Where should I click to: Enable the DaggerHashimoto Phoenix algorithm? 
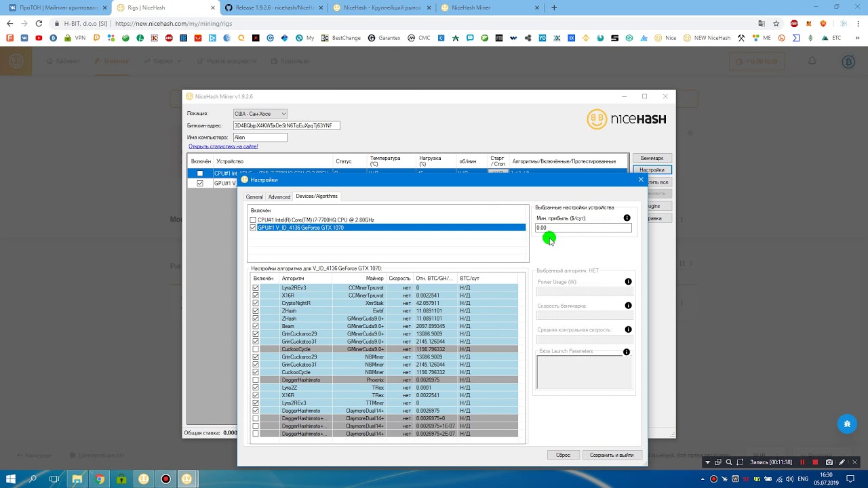[256, 380]
